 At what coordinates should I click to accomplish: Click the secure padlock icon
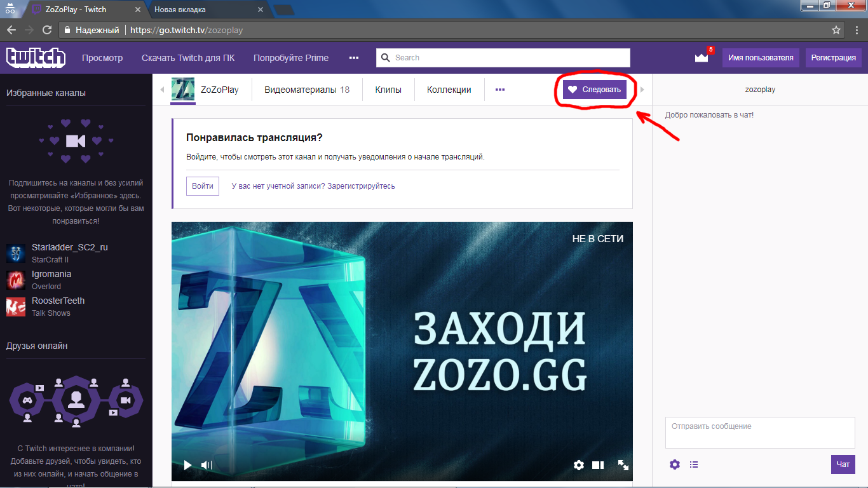(x=67, y=30)
